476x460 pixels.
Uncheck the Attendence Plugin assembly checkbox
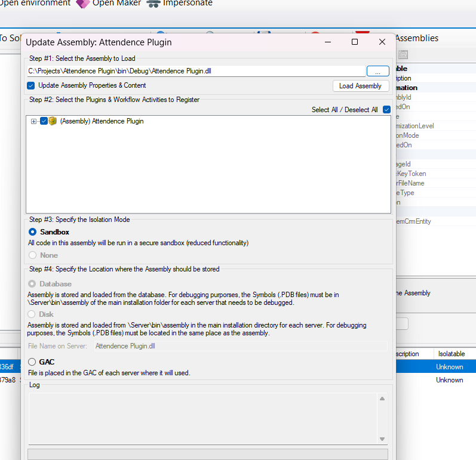click(x=44, y=121)
